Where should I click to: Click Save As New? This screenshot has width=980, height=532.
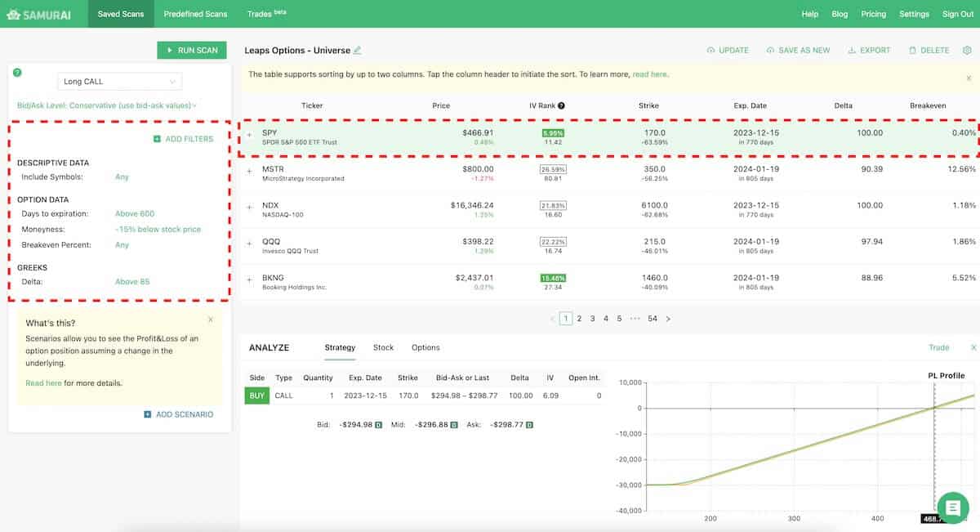[798, 51]
